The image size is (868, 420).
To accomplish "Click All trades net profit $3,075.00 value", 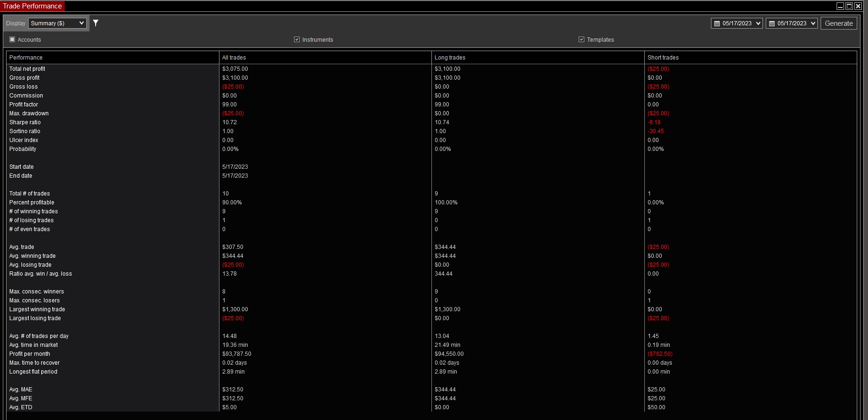I will [235, 69].
